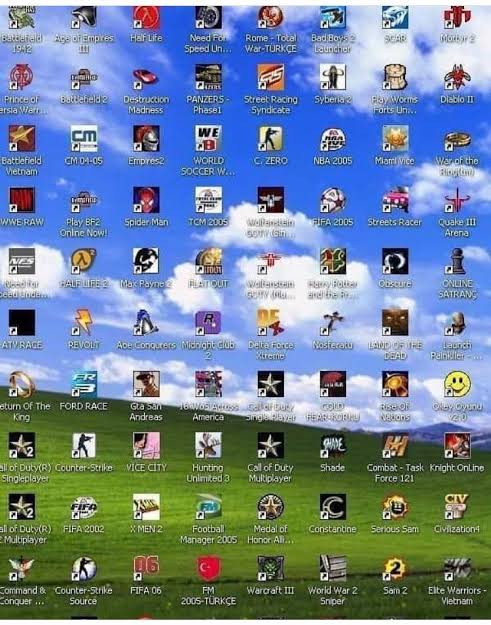Screen dimensions: 491x625
Task: Open War of the Ring shortcut
Action: pyautogui.click(x=457, y=139)
